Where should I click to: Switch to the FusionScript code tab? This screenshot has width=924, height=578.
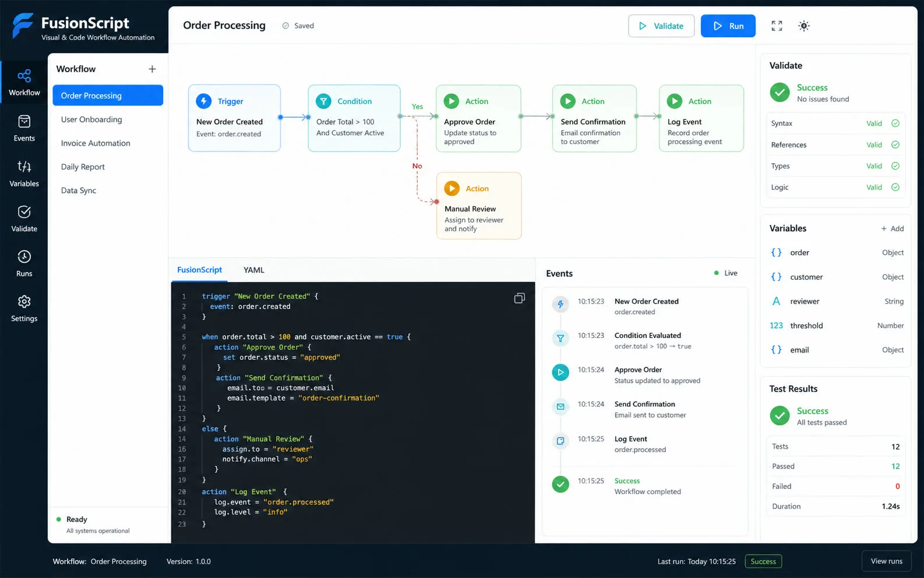click(199, 270)
